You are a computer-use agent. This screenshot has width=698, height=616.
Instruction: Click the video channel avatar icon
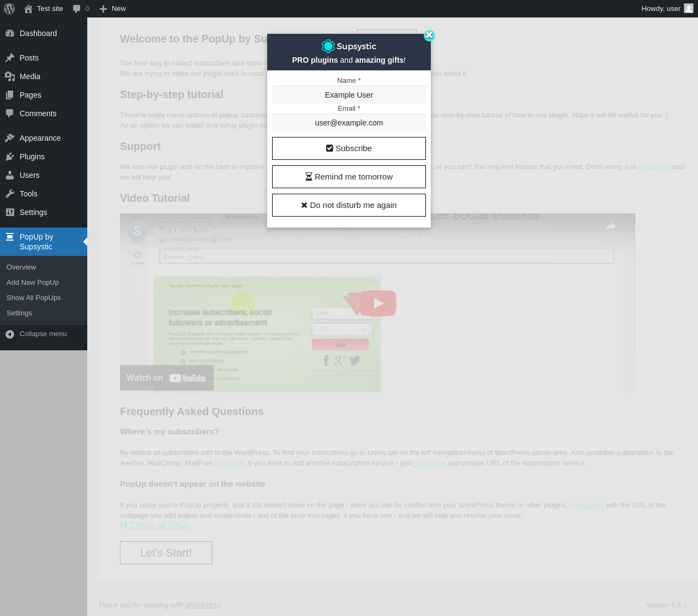pyautogui.click(x=137, y=231)
